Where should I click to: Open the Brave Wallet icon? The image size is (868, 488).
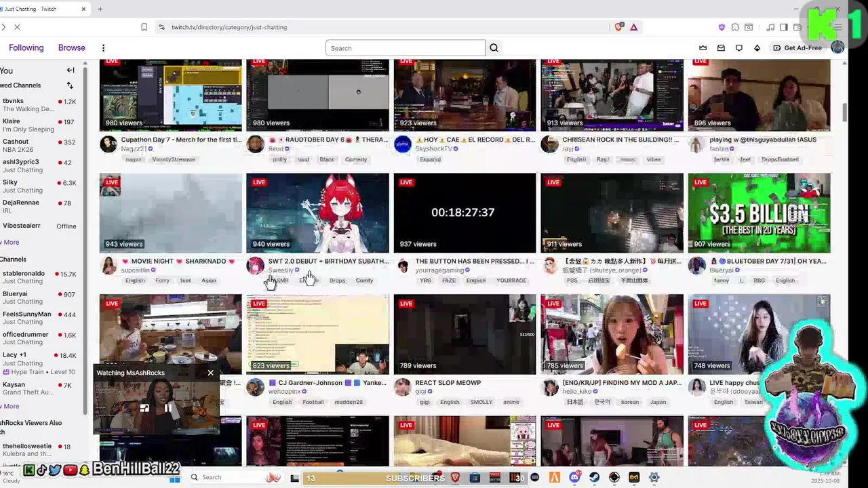pyautogui.click(x=797, y=27)
